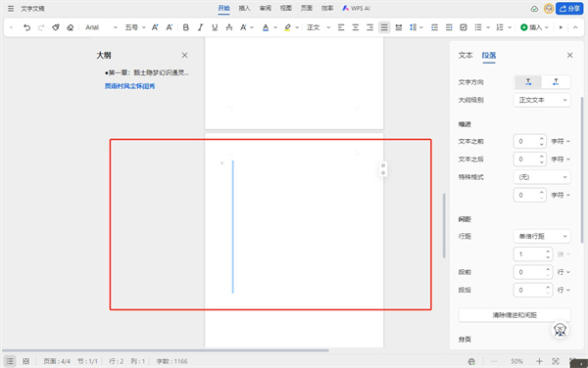588x368 pixels.
Task: Open the hamburger main menu
Action: [11, 8]
